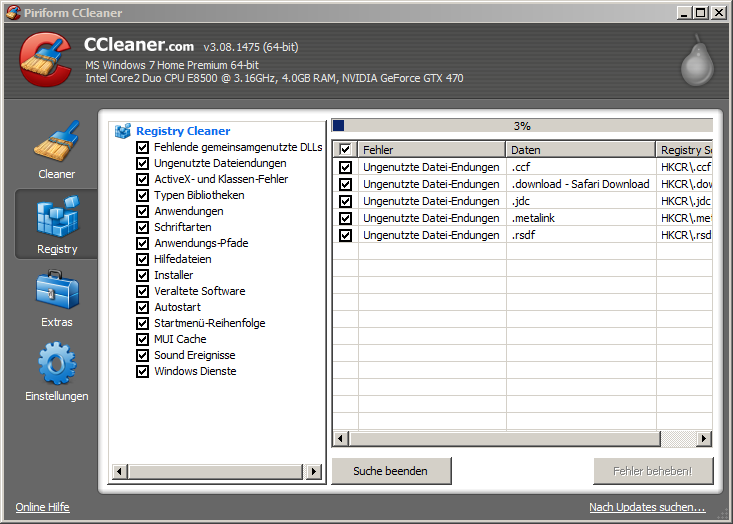
Task: Click the Registry Cleaner heading text
Action: tap(183, 131)
